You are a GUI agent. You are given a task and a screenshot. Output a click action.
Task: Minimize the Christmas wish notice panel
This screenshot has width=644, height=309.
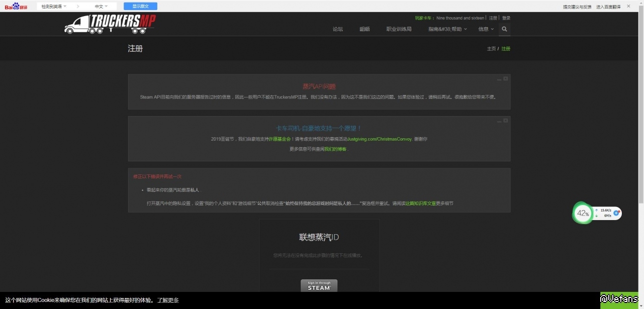point(499,121)
